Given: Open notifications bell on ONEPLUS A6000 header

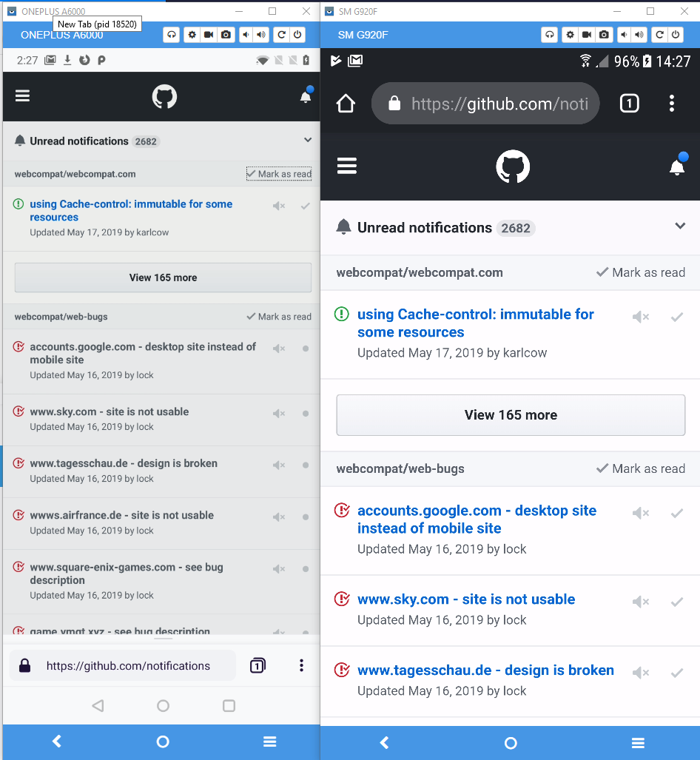Looking at the screenshot, I should [306, 96].
